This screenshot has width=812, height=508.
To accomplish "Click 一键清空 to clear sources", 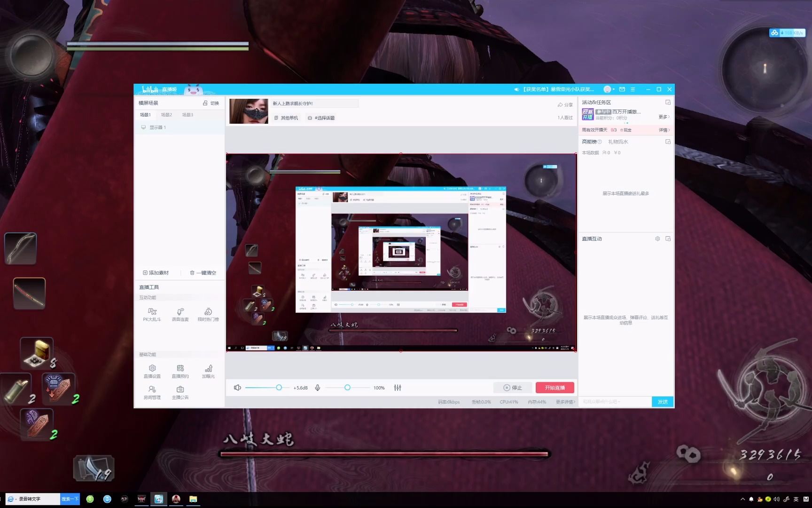I will pos(203,273).
